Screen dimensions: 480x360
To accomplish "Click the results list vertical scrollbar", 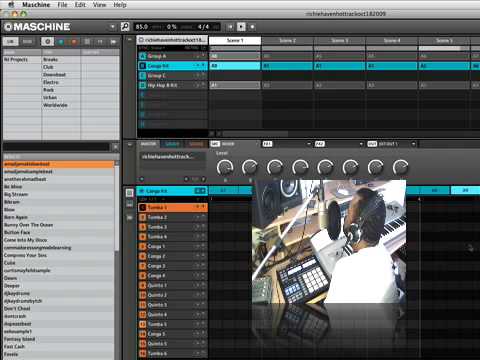I will tap(117, 207).
